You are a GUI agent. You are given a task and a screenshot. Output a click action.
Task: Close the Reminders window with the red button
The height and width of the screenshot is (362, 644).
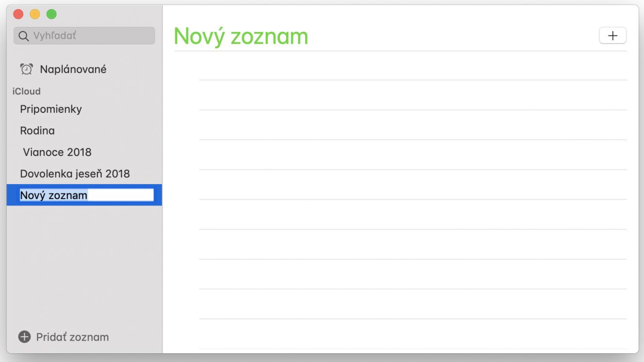(x=18, y=14)
